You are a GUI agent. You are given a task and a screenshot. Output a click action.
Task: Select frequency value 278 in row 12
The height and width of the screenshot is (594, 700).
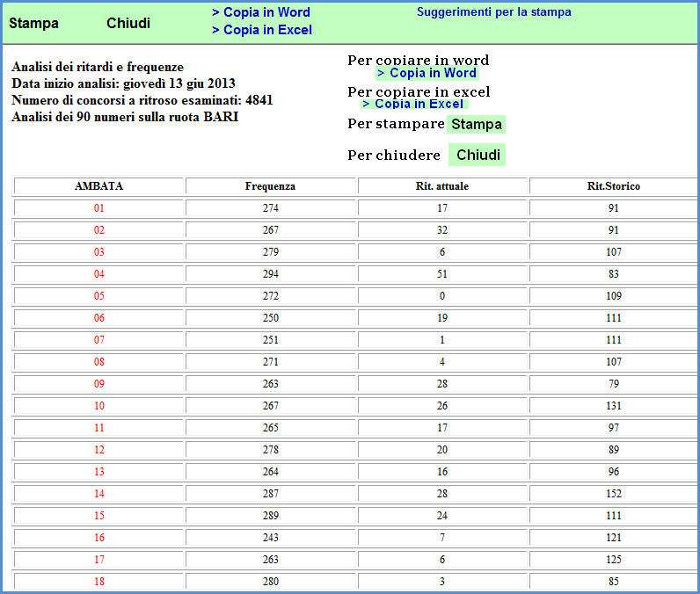coord(271,450)
